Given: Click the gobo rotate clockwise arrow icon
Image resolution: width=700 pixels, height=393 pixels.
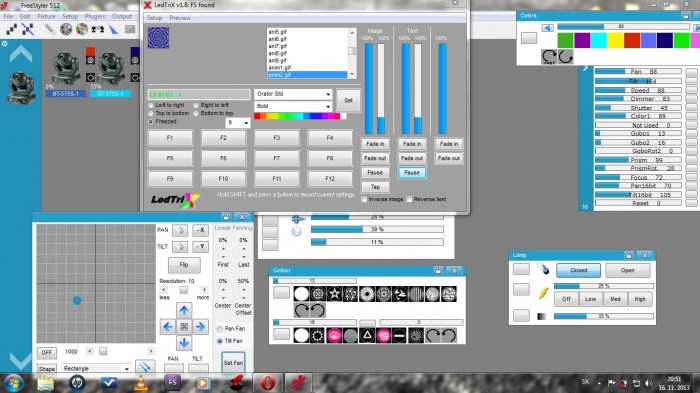Looking at the screenshot, I should coord(301,309).
